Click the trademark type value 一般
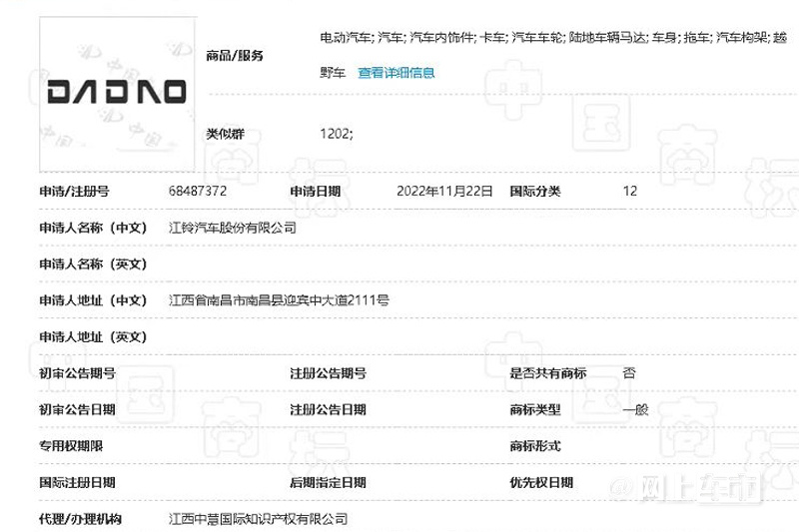Viewport: 799px width, 532px height. tap(635, 409)
